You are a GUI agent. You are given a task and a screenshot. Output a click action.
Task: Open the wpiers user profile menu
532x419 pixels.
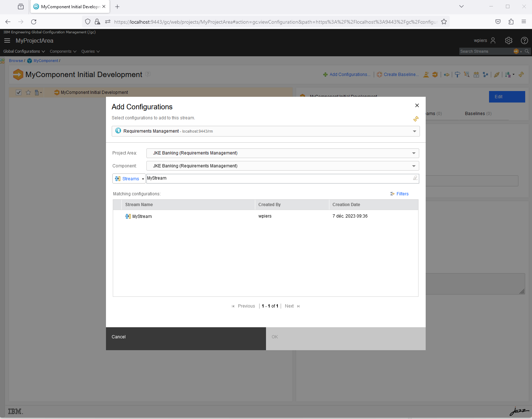coord(485,41)
